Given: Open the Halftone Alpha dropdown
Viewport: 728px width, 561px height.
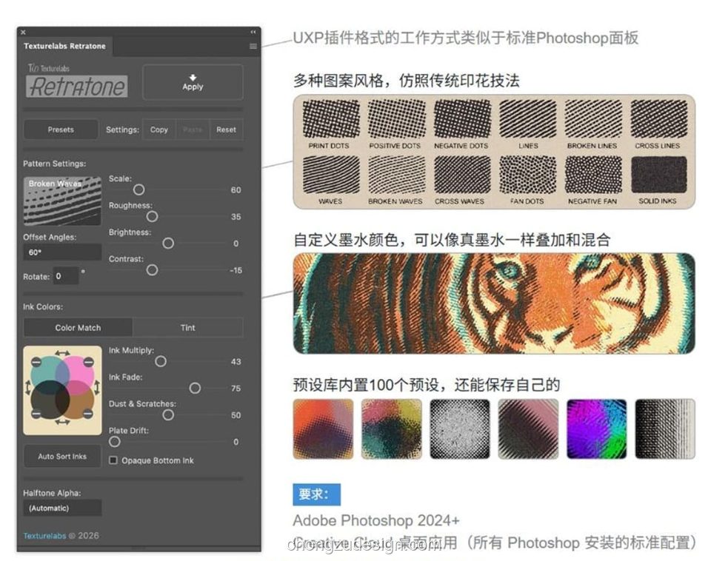Looking at the screenshot, I should pos(62,508).
